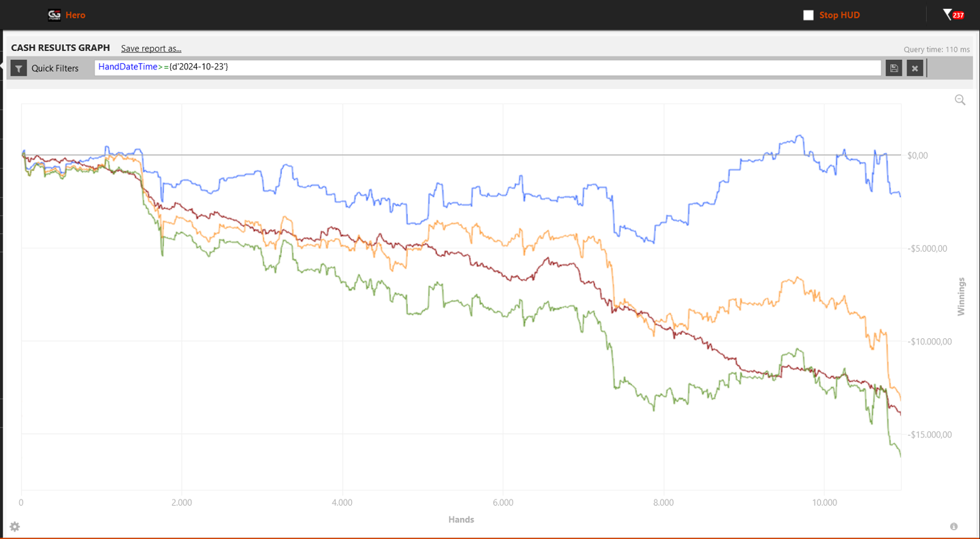
Task: Click the -$5.000,00 axis label
Action: point(927,248)
